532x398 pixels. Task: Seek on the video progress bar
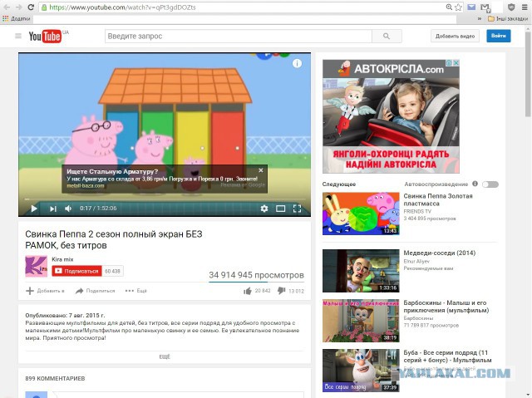coord(165,199)
